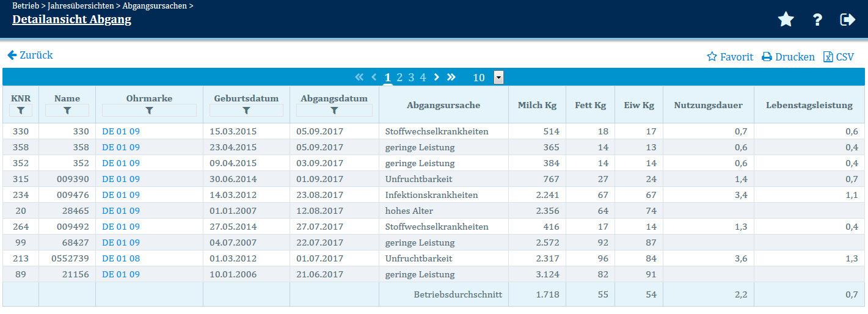Click the Zurück back link
This screenshot has height=314, width=868.
(x=31, y=56)
